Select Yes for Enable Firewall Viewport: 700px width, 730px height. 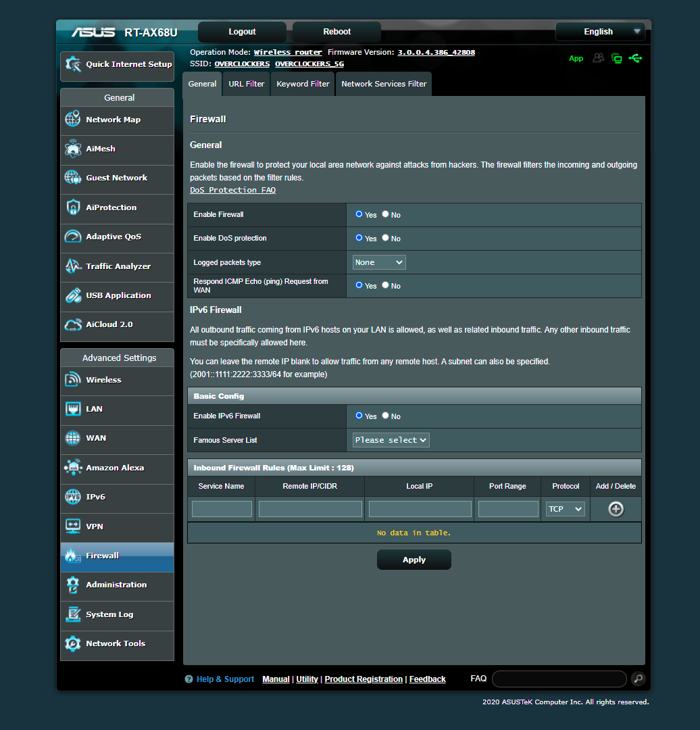pos(359,214)
